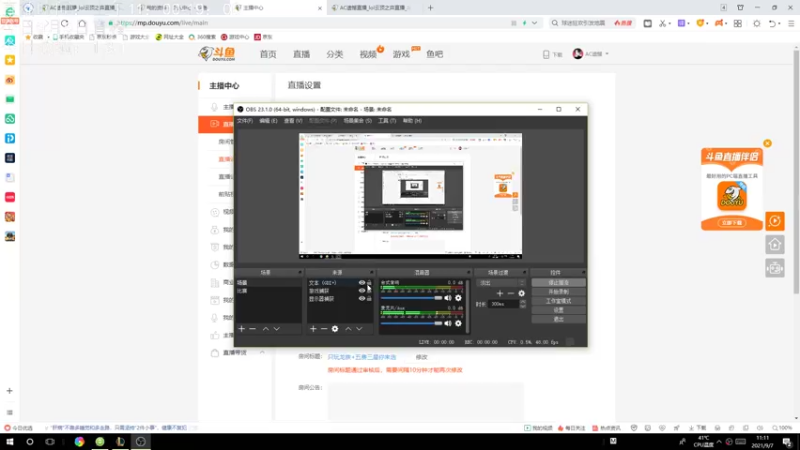The width and height of the screenshot is (800, 450).
Task: Open Mic/Aux settings gear
Action: (x=458, y=323)
